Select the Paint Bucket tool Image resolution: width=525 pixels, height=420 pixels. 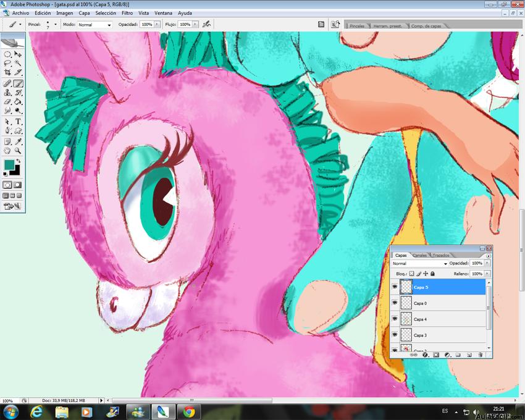18,101
